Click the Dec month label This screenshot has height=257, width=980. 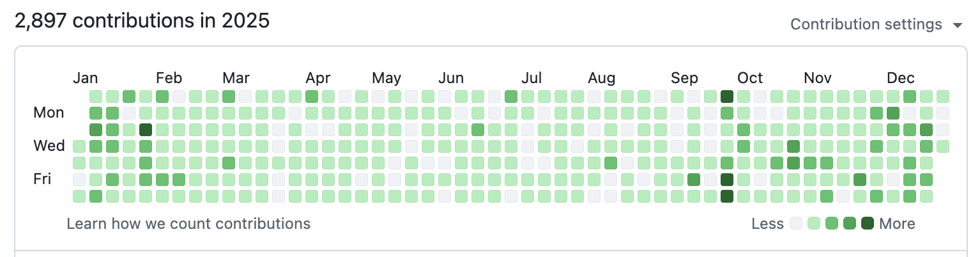point(901,78)
